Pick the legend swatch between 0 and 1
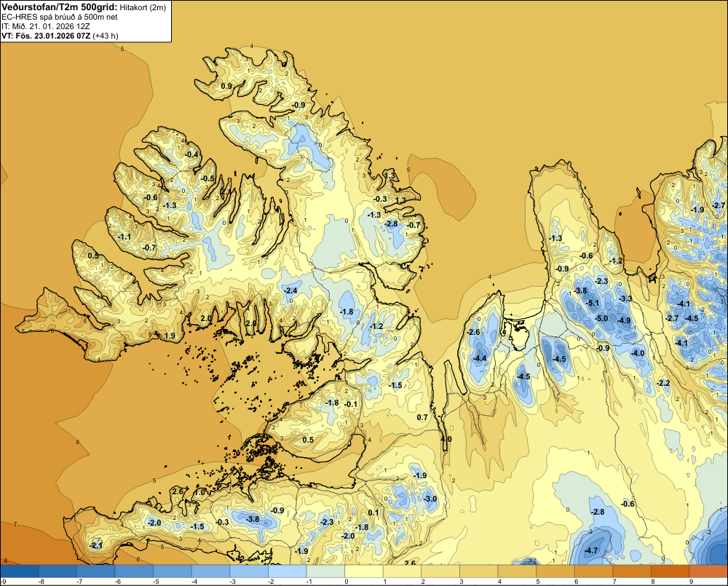Image resolution: width=728 pixels, height=586 pixels. [x=364, y=571]
